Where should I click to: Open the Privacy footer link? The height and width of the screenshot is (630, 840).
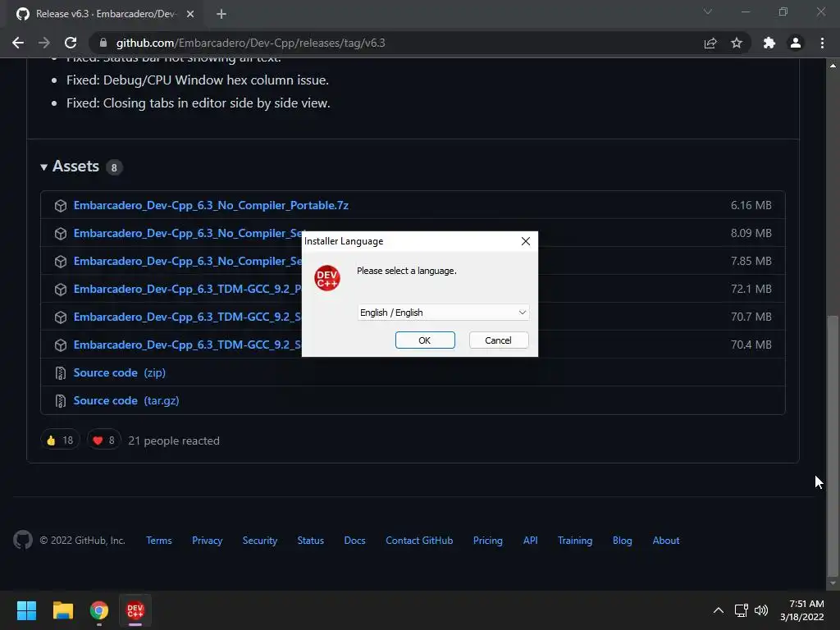208,541
